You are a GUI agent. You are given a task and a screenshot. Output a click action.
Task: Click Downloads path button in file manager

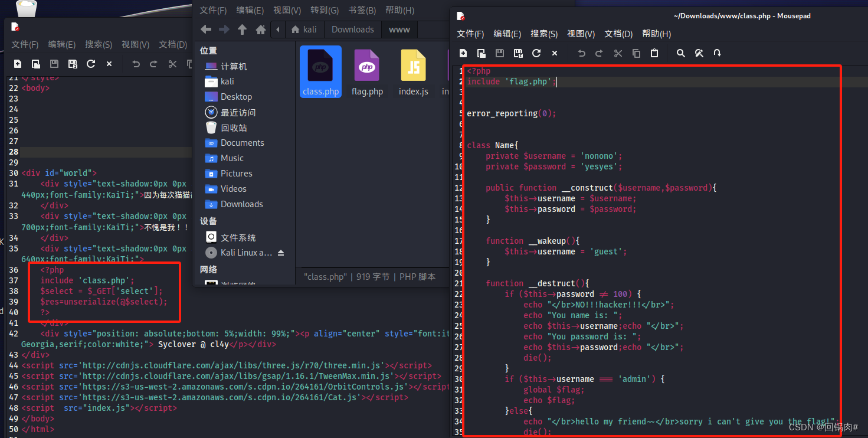(x=353, y=30)
